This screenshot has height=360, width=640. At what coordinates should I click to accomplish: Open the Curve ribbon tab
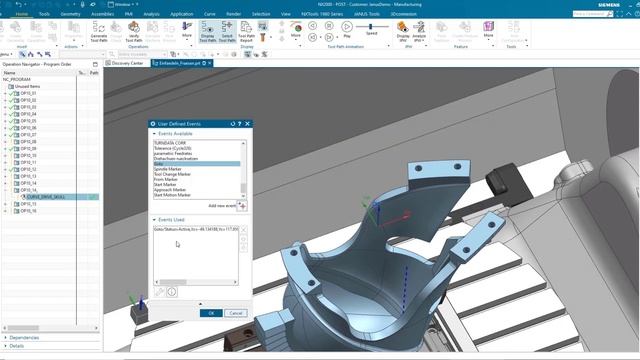coord(209,14)
